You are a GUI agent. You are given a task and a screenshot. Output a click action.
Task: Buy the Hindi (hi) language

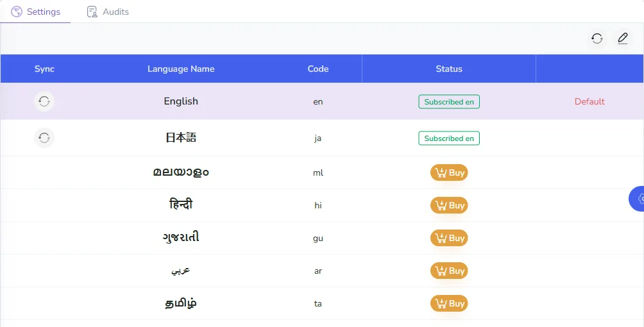[449, 205]
